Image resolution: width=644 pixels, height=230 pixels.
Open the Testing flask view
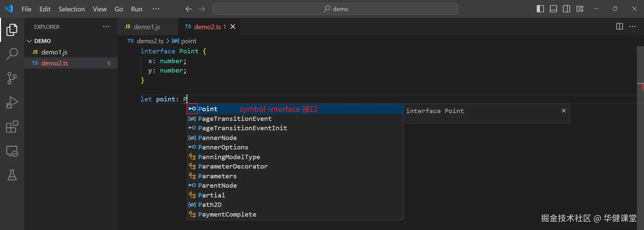coord(12,175)
